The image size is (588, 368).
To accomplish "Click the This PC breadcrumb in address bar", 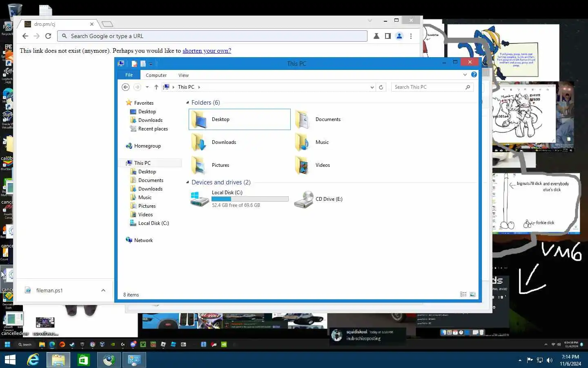I will click(x=186, y=87).
